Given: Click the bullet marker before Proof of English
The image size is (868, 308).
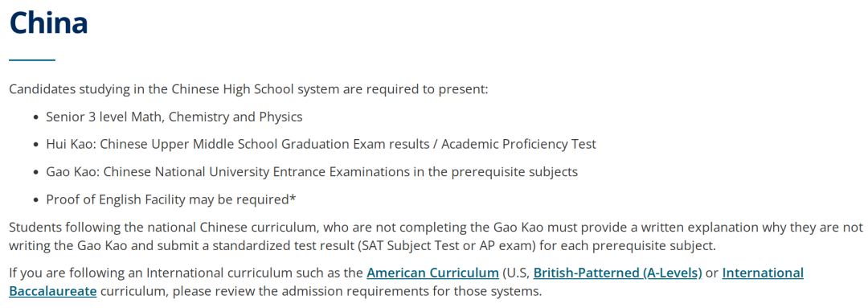Looking at the screenshot, I should pos(36,201).
